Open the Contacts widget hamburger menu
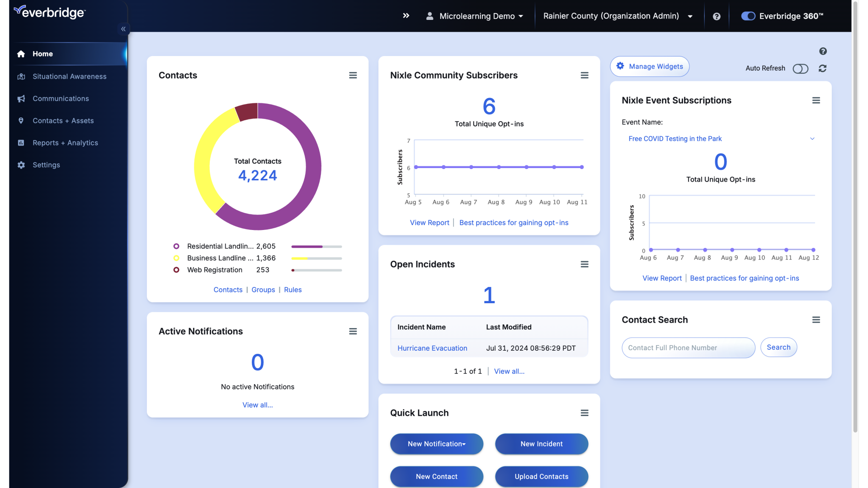 [353, 75]
